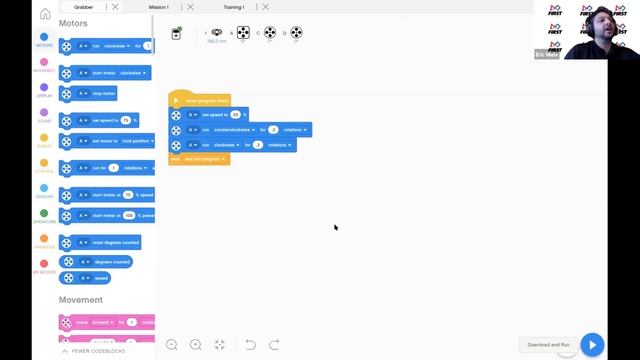Select the motor on port A icon
Screen dimensions: 640x360
(x=243, y=32)
